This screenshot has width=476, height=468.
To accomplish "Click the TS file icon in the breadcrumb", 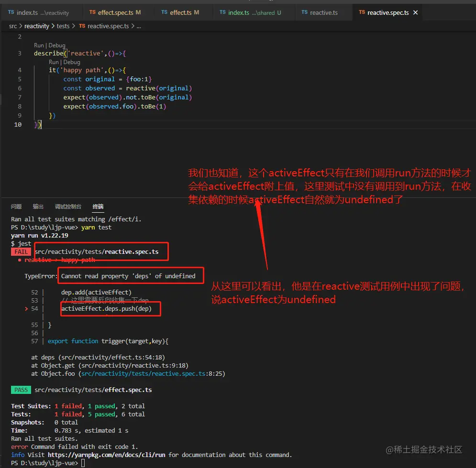I will click(82, 26).
